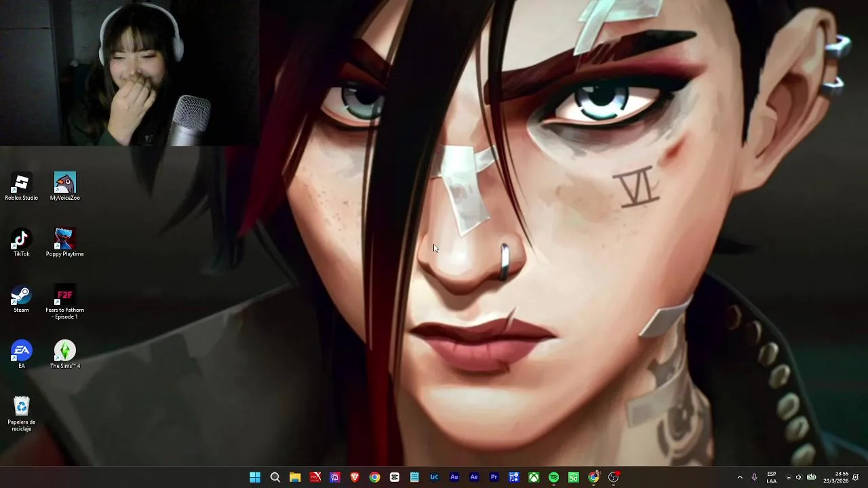Open the ESP LAA input language switcher
Viewport: 868px width, 488px height.
(x=772, y=477)
